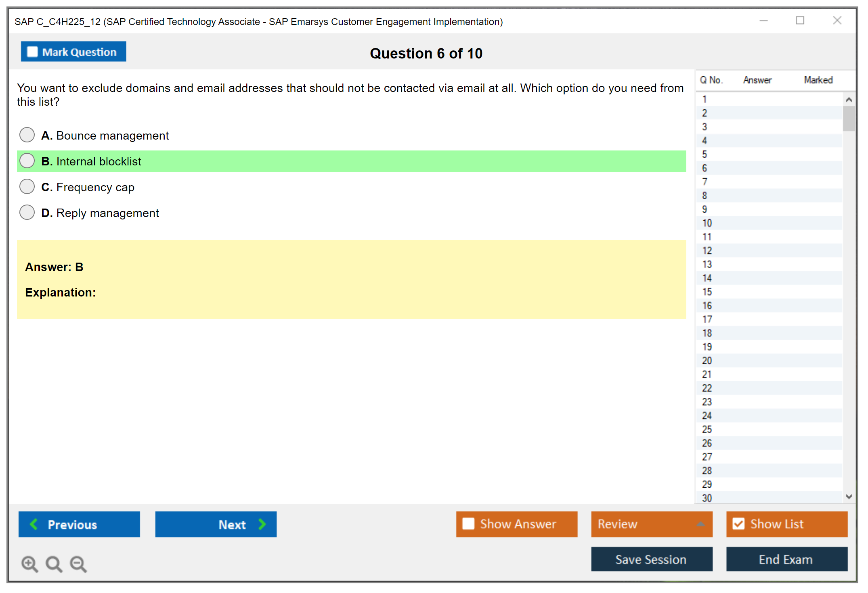Select option A Bounce management
This screenshot has height=593, width=868.
pos(27,135)
